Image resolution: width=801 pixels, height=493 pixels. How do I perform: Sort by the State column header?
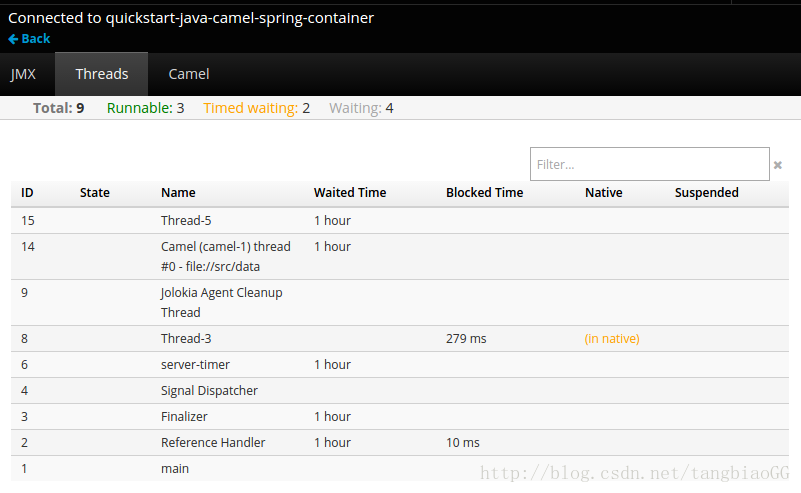(x=95, y=193)
